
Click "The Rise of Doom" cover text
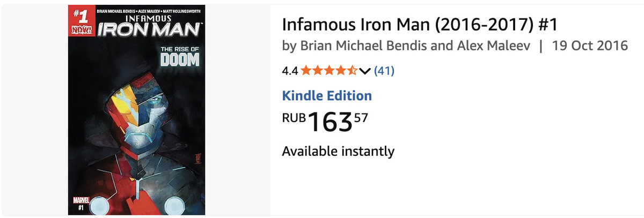[x=180, y=57]
